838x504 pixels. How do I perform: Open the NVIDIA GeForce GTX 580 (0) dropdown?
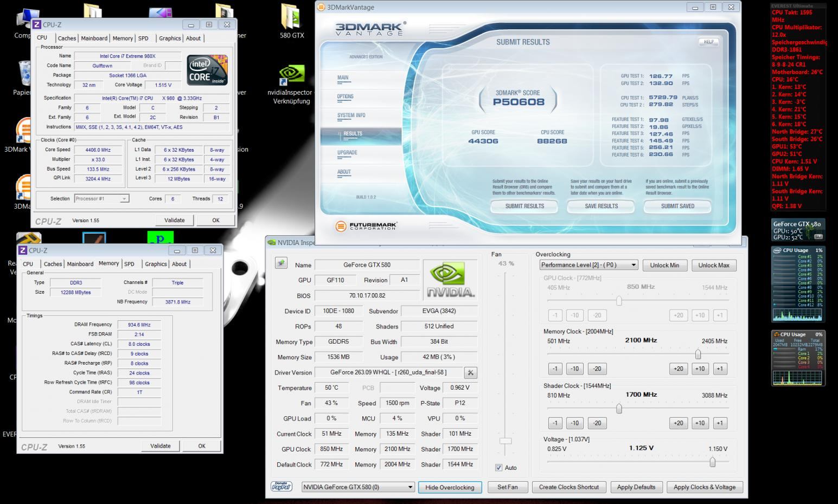(x=358, y=487)
